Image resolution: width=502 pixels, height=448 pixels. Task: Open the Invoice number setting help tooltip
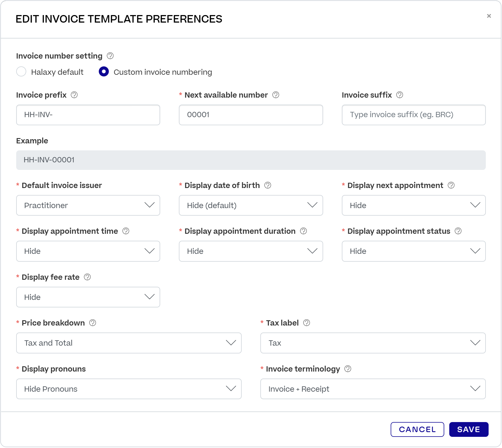pos(110,56)
